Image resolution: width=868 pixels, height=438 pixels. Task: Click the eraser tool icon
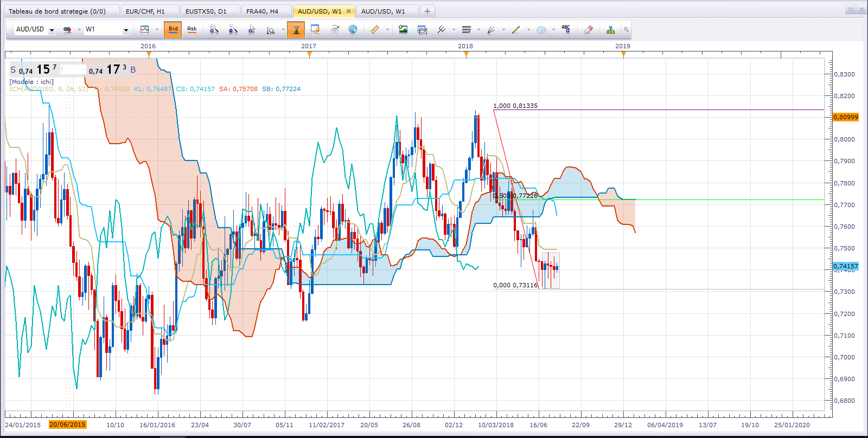click(x=589, y=30)
